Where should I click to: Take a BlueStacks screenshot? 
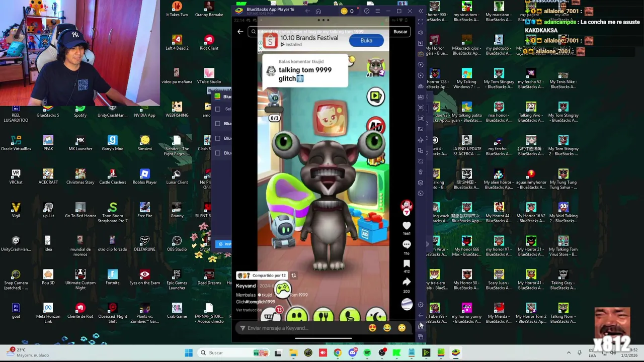pyautogui.click(x=421, y=108)
